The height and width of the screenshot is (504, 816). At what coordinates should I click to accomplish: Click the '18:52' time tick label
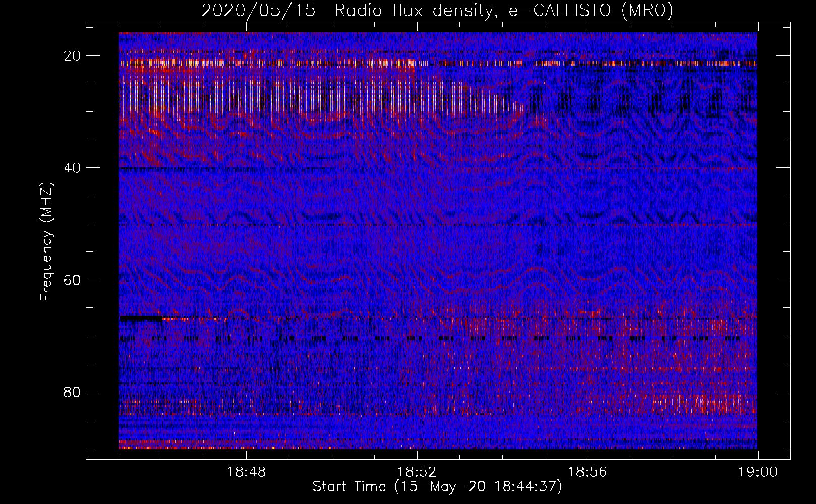point(417,472)
